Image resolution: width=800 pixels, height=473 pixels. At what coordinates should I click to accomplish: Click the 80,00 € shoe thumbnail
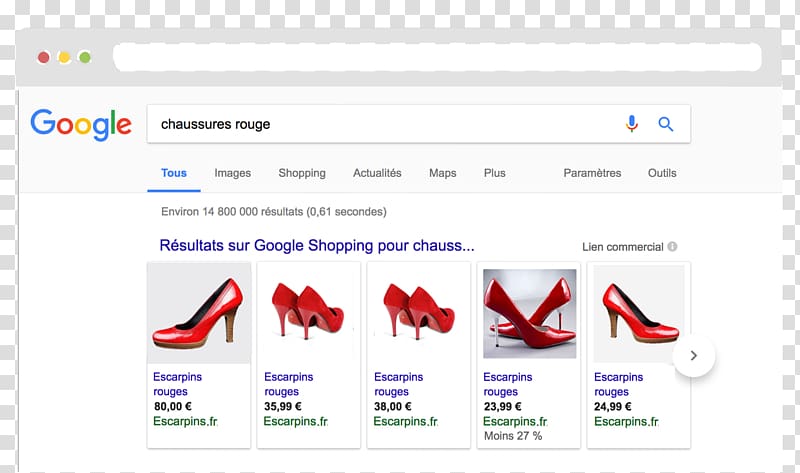click(199, 313)
